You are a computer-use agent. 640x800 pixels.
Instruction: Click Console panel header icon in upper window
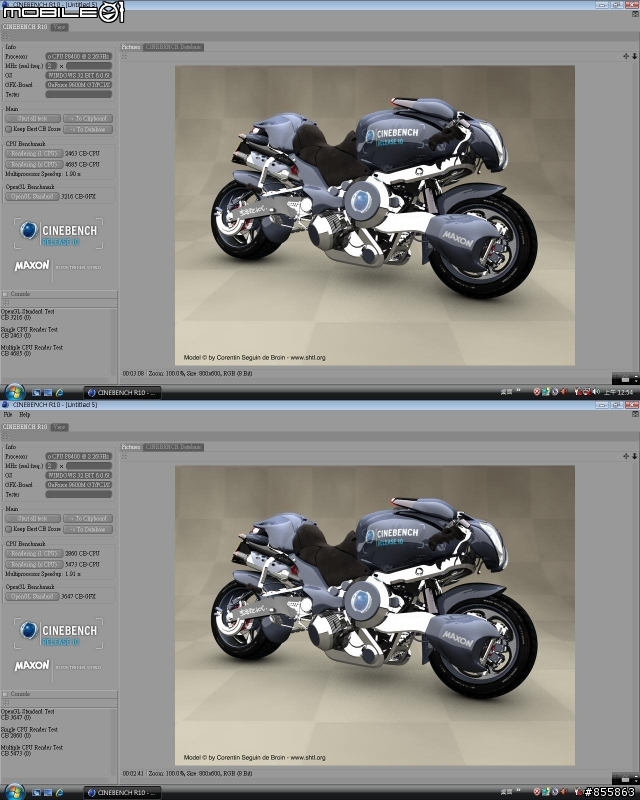(x=5, y=294)
